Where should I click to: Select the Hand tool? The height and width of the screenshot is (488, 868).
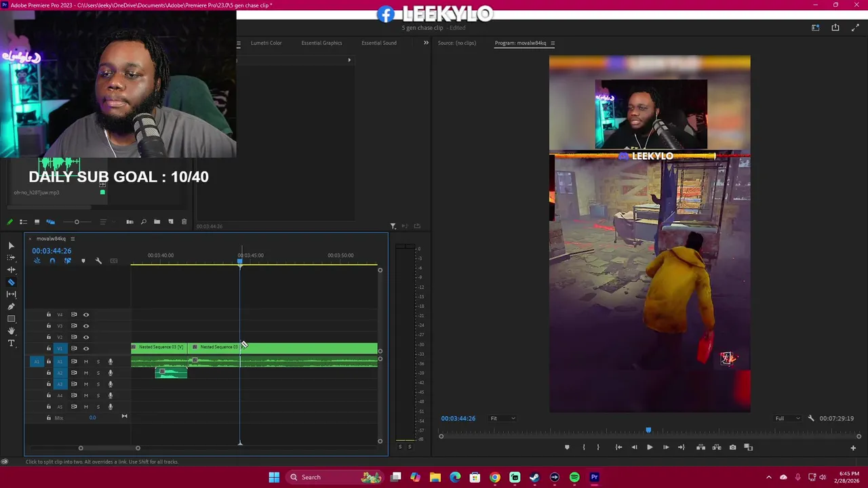12,331
